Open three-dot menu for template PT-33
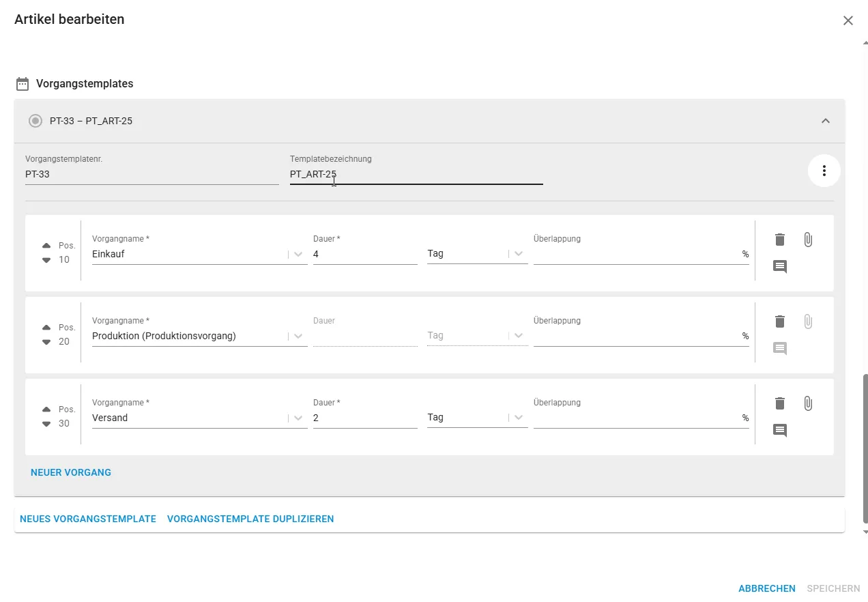Screen dimensions: 868x602 (824, 171)
